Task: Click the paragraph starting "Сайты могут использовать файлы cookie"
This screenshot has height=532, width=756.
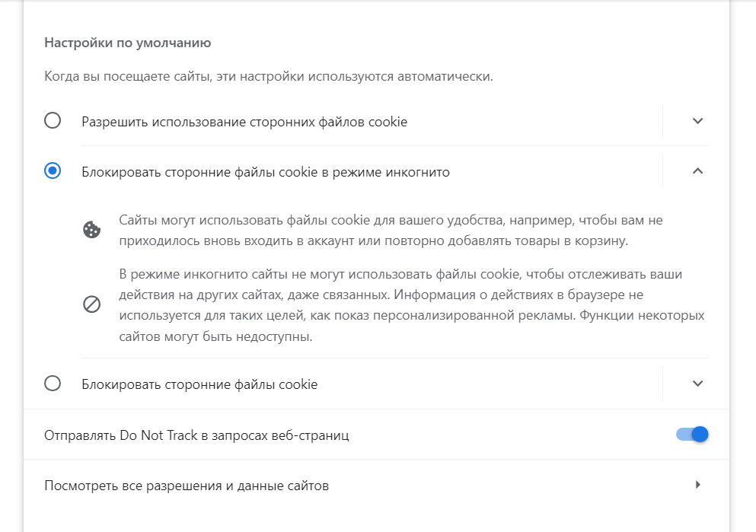Action: coord(390,230)
